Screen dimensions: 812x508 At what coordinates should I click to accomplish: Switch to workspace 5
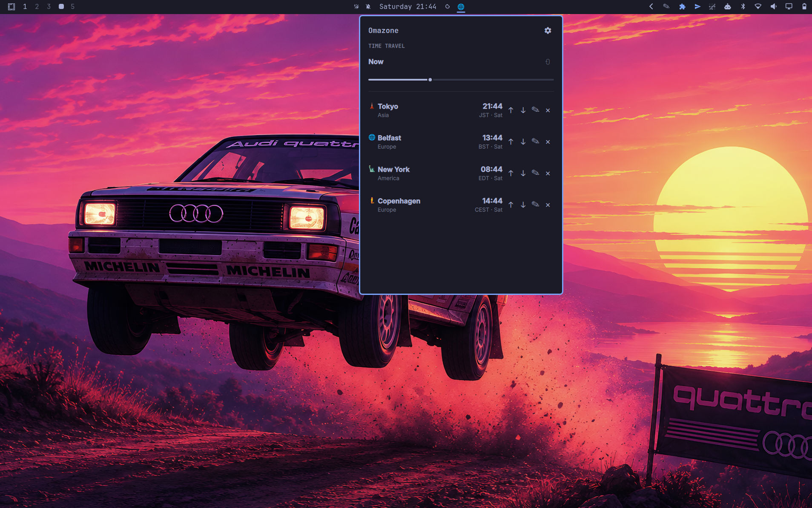point(73,6)
